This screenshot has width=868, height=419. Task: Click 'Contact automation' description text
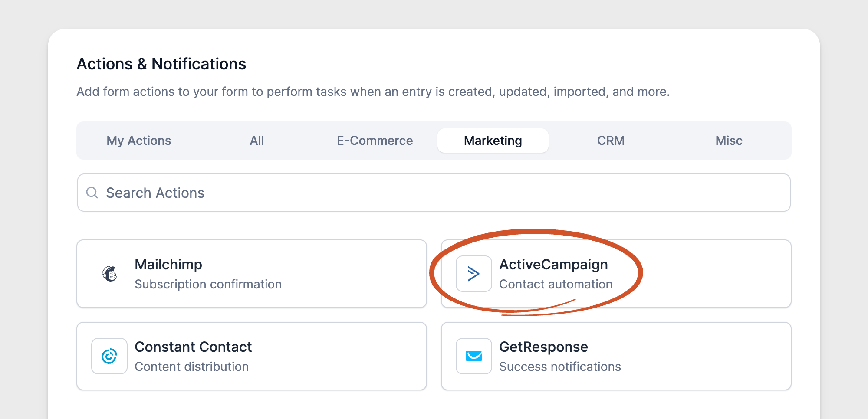point(556,284)
